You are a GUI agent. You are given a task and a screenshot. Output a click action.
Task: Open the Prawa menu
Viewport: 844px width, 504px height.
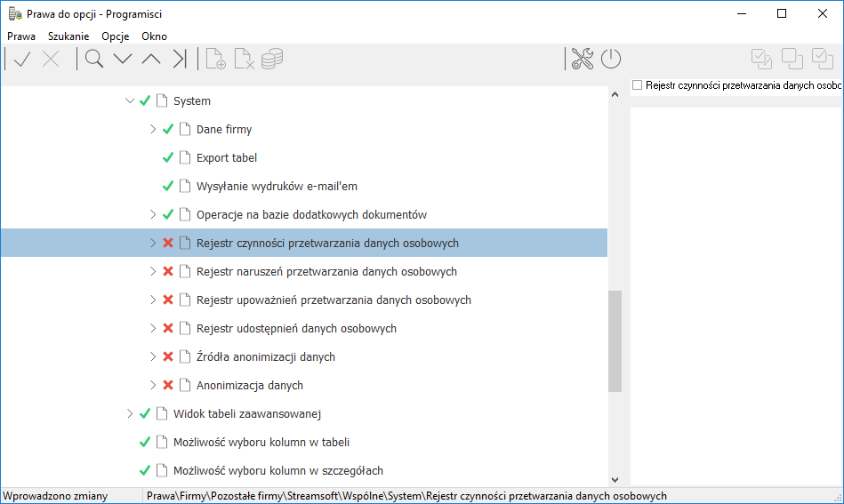[x=21, y=36]
